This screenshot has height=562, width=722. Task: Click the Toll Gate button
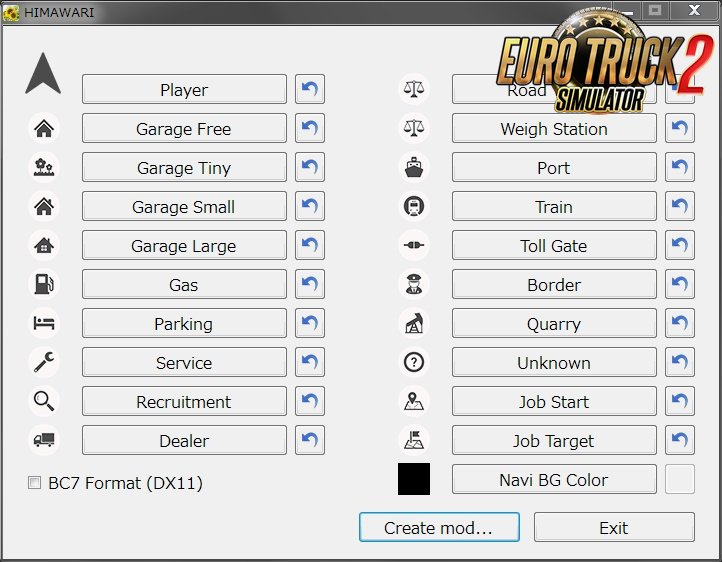point(554,245)
